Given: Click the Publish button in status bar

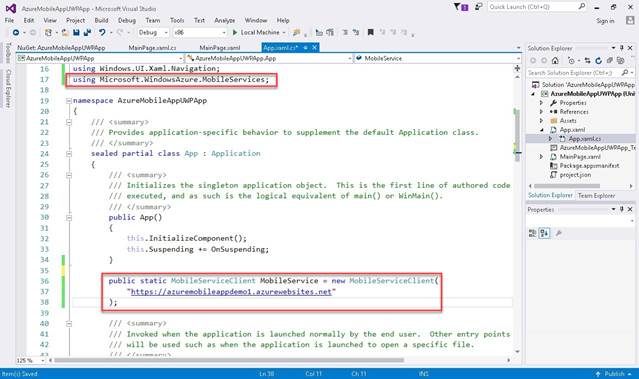Looking at the screenshot, I should pyautogui.click(x=614, y=374).
